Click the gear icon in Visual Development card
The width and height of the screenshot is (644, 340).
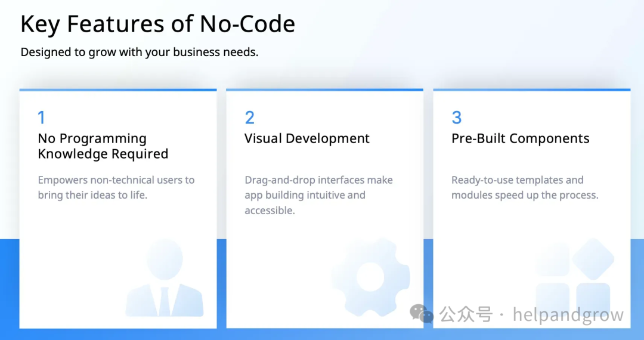370,278
